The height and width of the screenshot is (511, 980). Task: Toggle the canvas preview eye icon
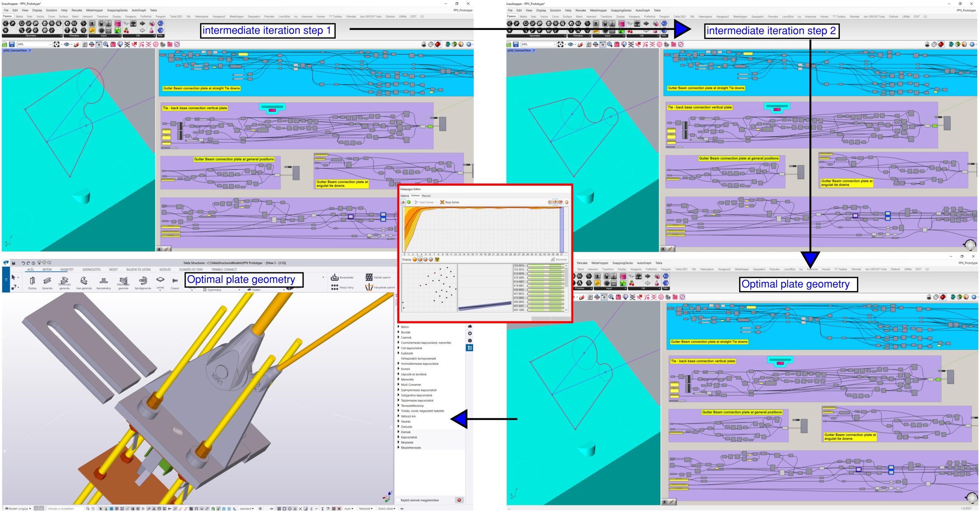coord(67,44)
